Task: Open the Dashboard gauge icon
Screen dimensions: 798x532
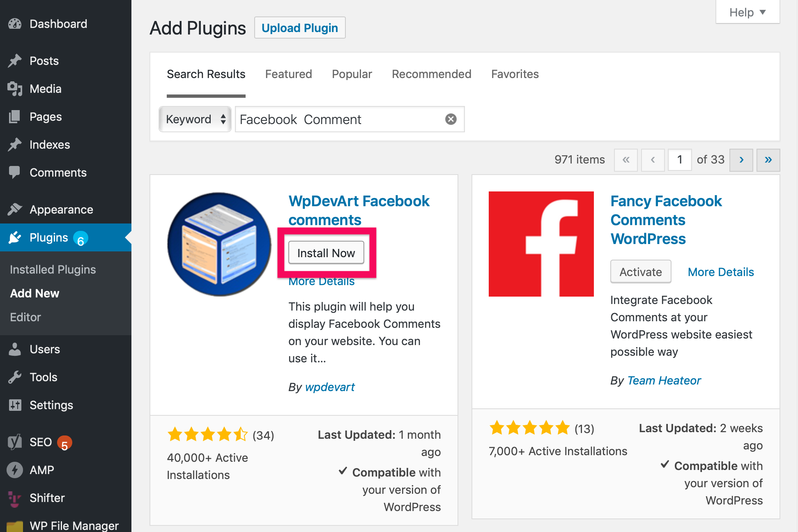Action: [15, 24]
